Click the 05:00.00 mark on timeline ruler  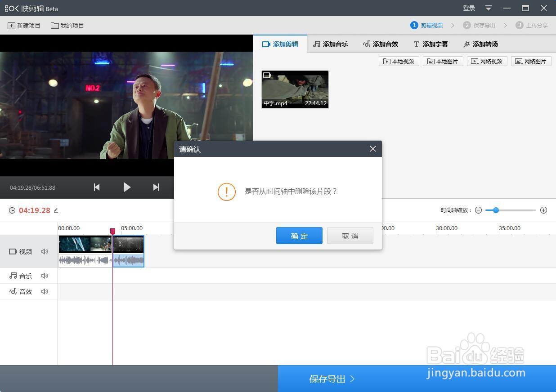pos(132,228)
